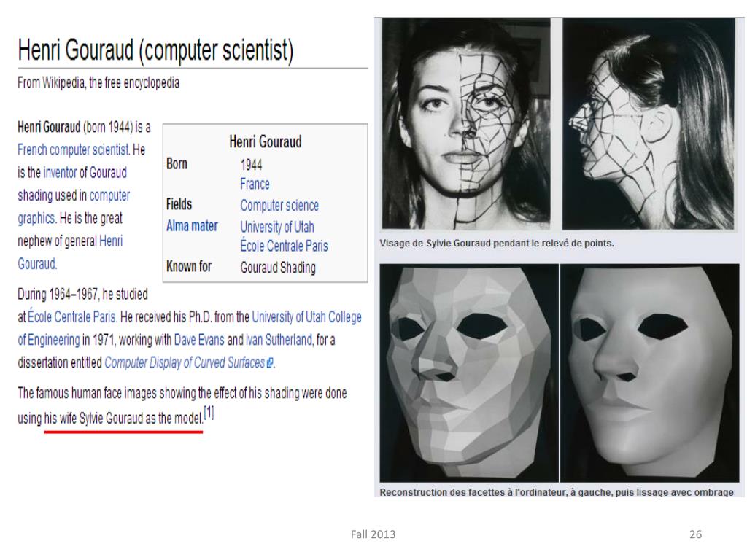Viewport: 747px width, 560px height.
Task: Follow the 'inventor' link in the intro
Action: [60, 172]
